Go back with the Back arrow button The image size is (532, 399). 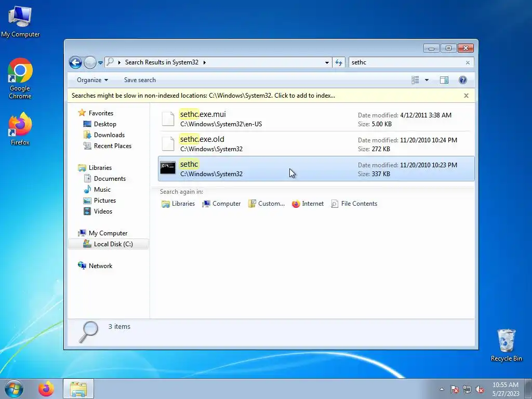(x=75, y=62)
